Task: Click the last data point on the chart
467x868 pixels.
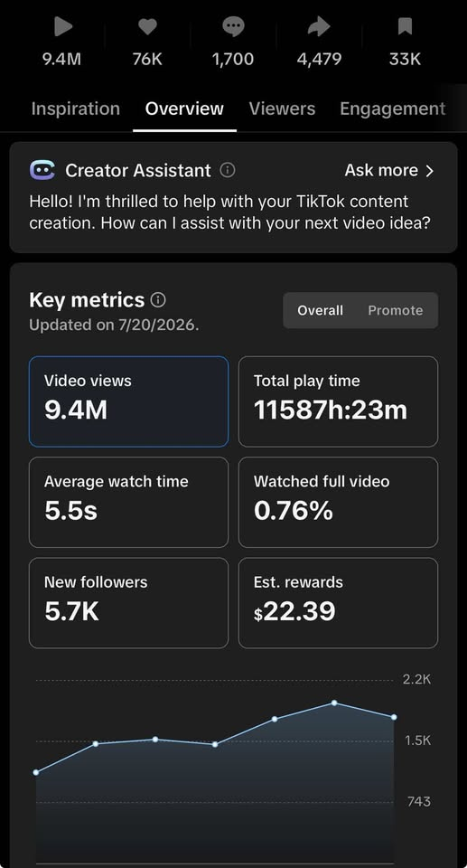Action: (394, 717)
